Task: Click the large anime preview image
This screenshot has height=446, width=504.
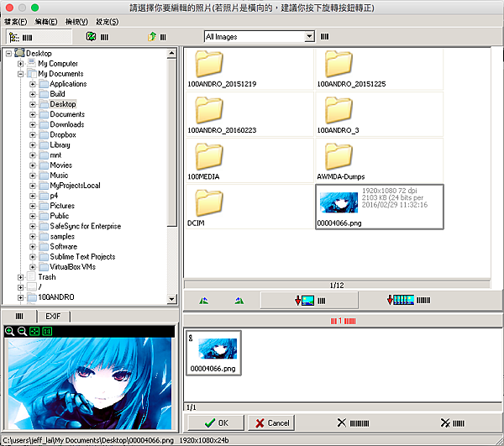Action: click(90, 383)
